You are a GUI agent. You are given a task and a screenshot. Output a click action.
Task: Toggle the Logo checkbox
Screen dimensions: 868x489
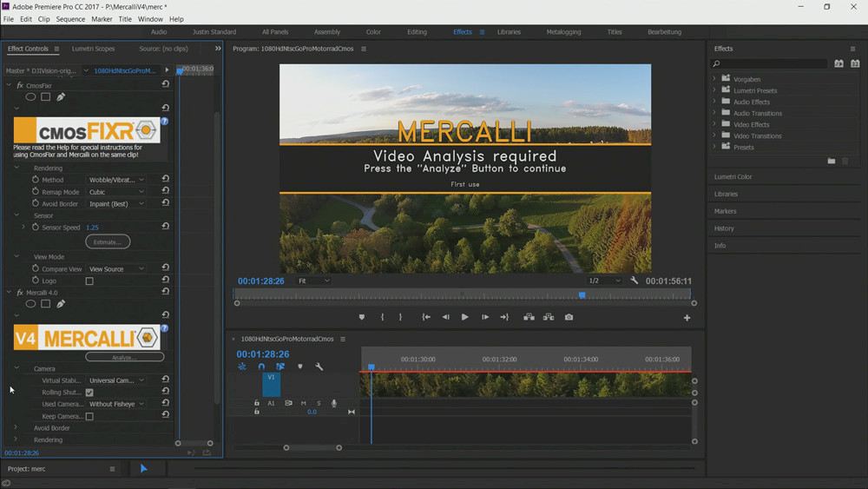coord(89,281)
